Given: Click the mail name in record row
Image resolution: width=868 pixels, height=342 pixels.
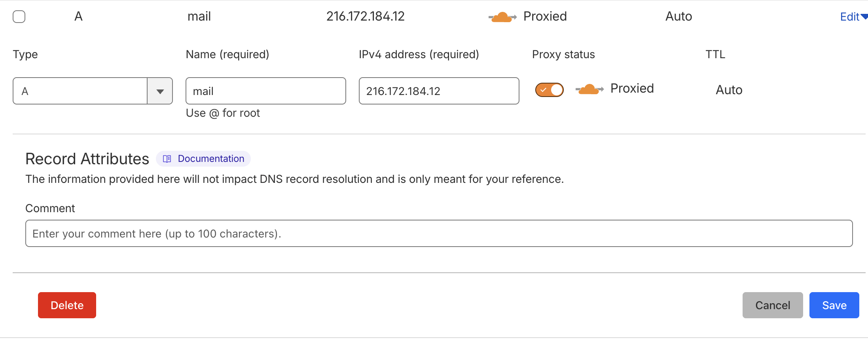Looking at the screenshot, I should [199, 17].
